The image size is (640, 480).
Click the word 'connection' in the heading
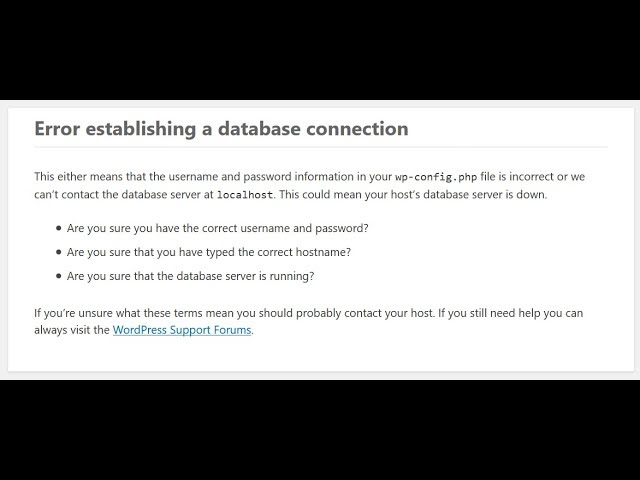click(x=357, y=129)
